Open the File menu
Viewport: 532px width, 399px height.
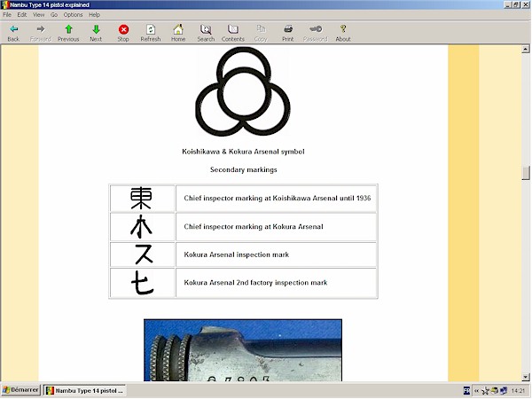(7, 15)
